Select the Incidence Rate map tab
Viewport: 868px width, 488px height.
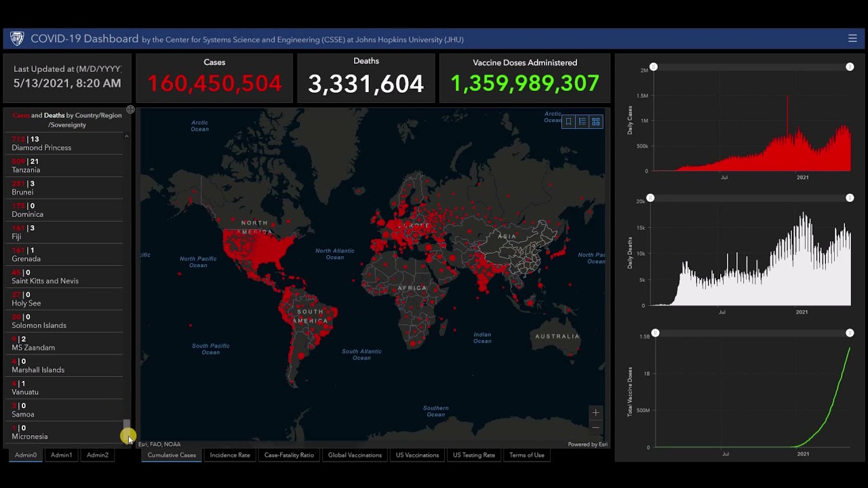pyautogui.click(x=230, y=455)
